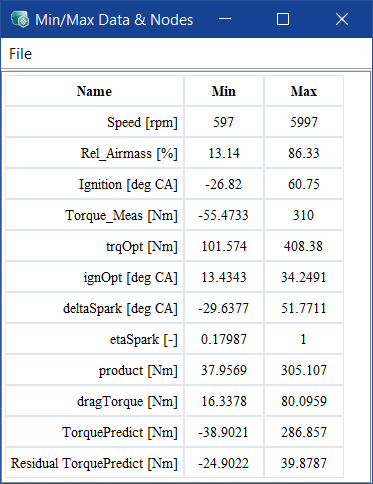Click the Max column header

click(x=304, y=91)
